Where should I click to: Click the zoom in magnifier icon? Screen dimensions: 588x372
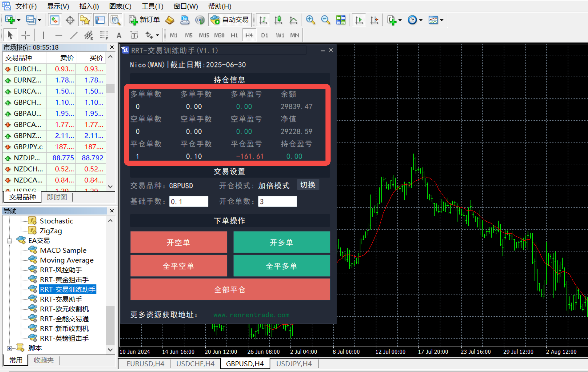(310, 20)
